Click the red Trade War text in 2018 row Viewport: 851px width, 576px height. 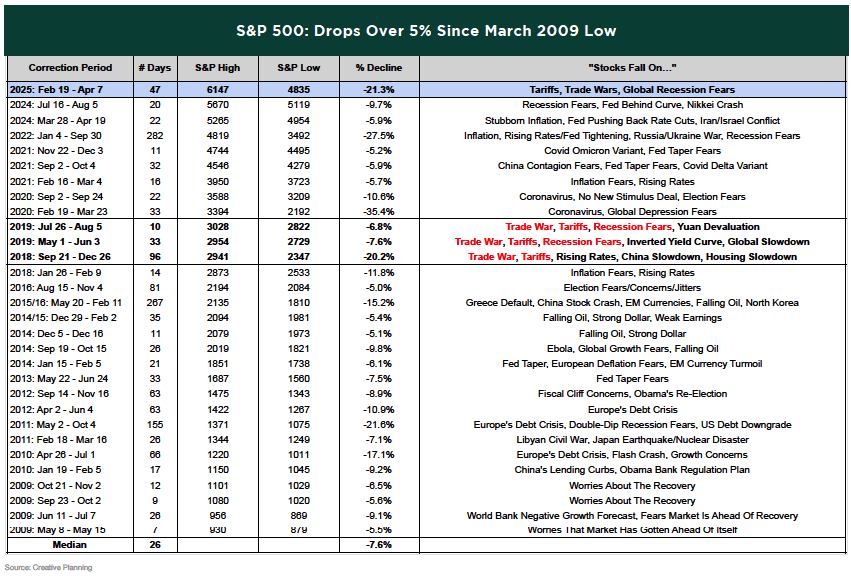pos(493,257)
